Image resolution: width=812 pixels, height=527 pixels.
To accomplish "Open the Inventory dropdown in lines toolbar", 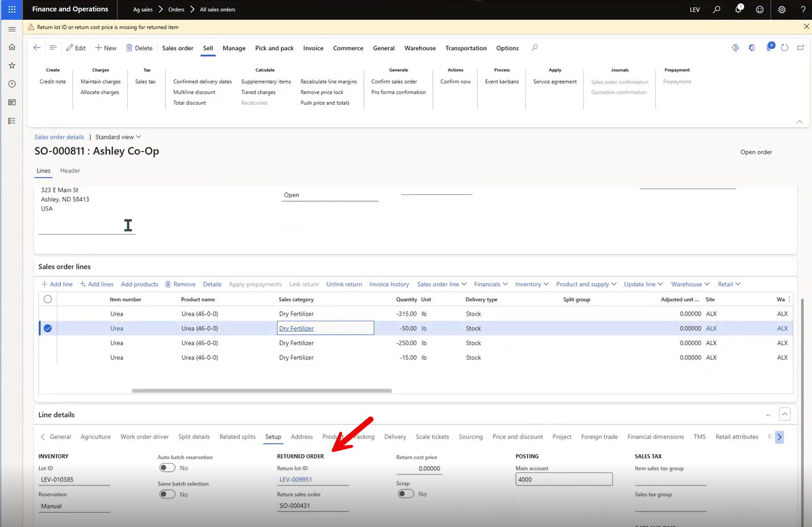I will tap(532, 284).
